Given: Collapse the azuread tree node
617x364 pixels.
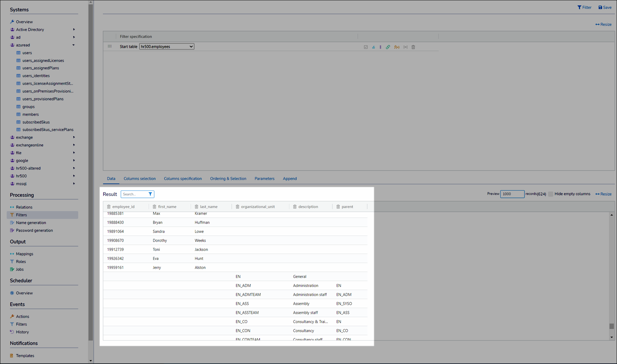Looking at the screenshot, I should (x=74, y=45).
